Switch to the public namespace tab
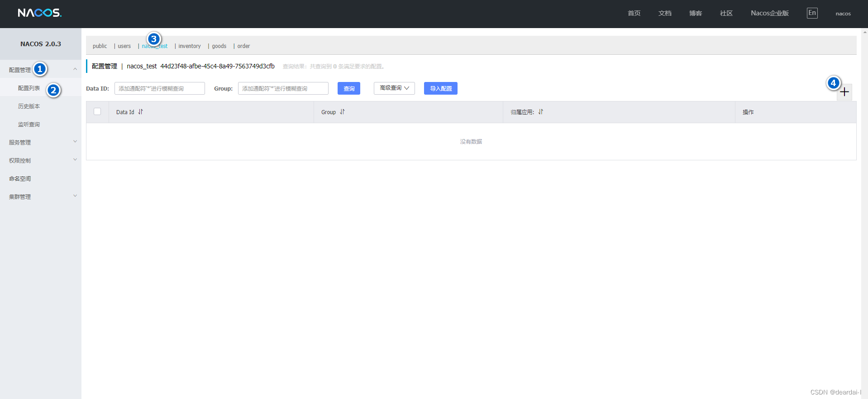Viewport: 868px width, 399px height. tap(100, 46)
